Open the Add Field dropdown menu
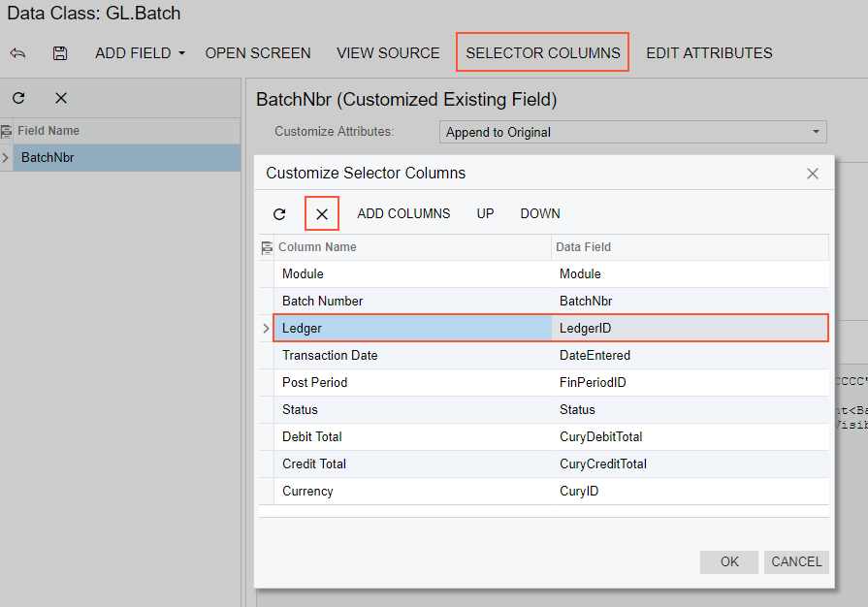Image resolution: width=868 pixels, height=607 pixels. [x=140, y=53]
